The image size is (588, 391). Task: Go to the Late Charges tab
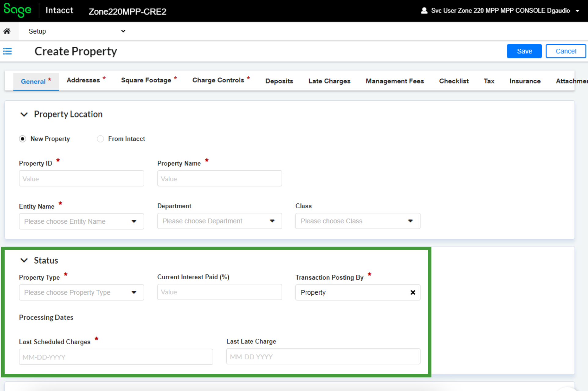pyautogui.click(x=329, y=81)
